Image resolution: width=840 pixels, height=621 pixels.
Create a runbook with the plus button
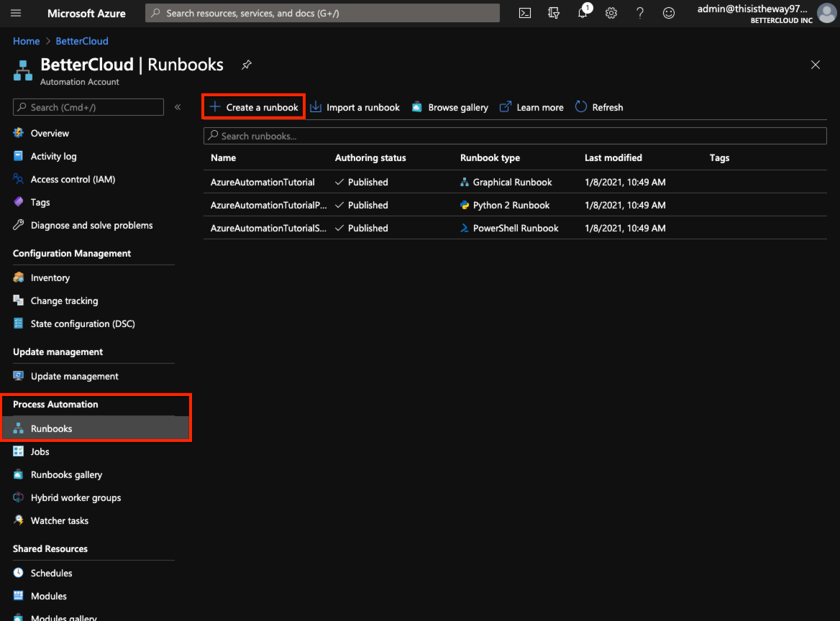[253, 106]
